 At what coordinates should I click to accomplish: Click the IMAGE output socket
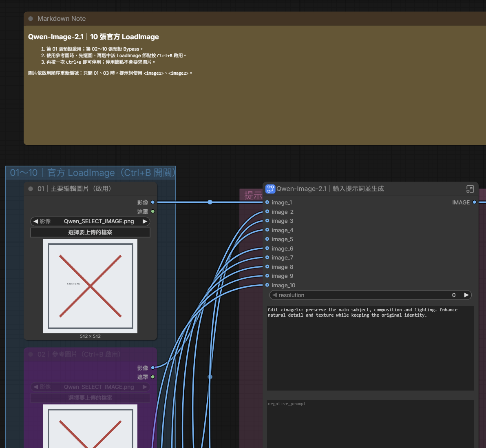pos(474,202)
